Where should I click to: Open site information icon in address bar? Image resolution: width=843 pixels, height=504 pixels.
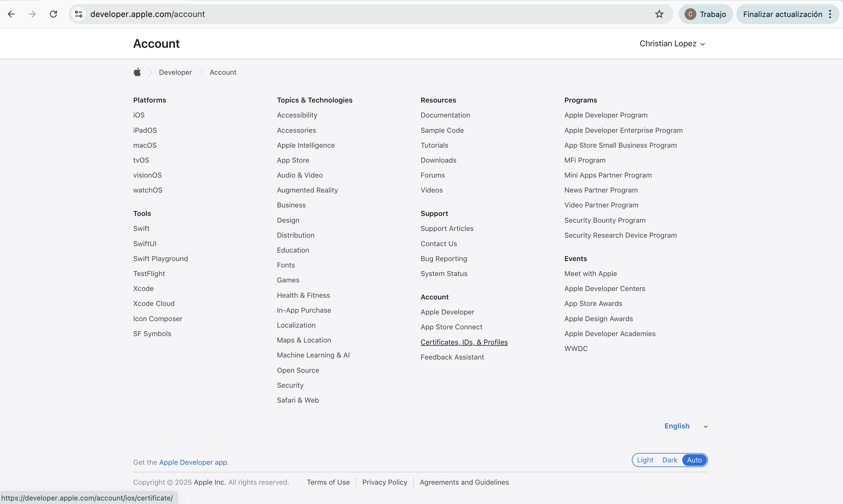(x=79, y=14)
